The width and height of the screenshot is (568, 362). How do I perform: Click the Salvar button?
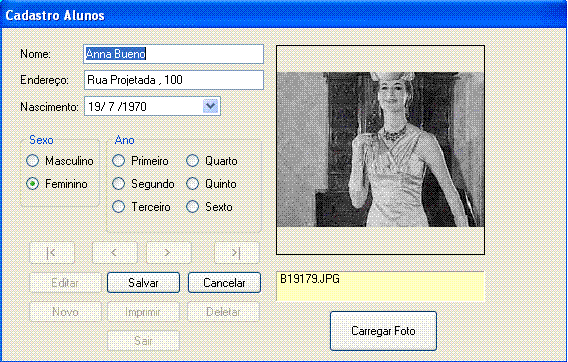(x=143, y=283)
